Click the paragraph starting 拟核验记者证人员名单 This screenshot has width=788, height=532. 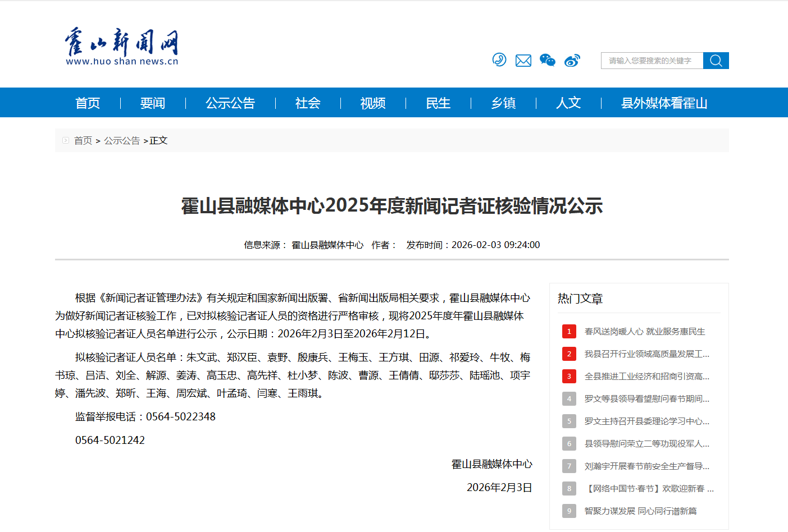(293, 375)
